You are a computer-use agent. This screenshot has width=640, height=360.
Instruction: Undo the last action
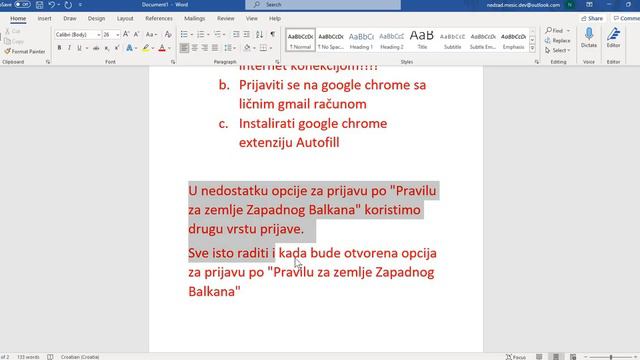52,5
